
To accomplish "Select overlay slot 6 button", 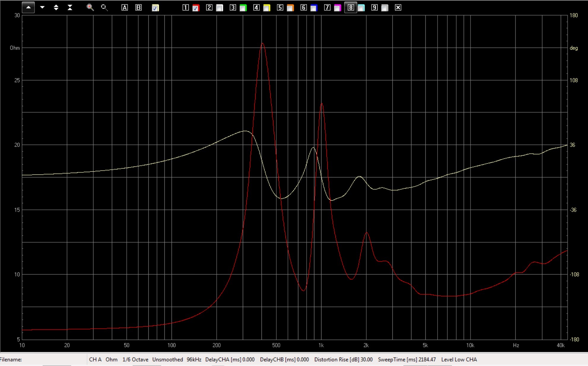I will (x=304, y=8).
